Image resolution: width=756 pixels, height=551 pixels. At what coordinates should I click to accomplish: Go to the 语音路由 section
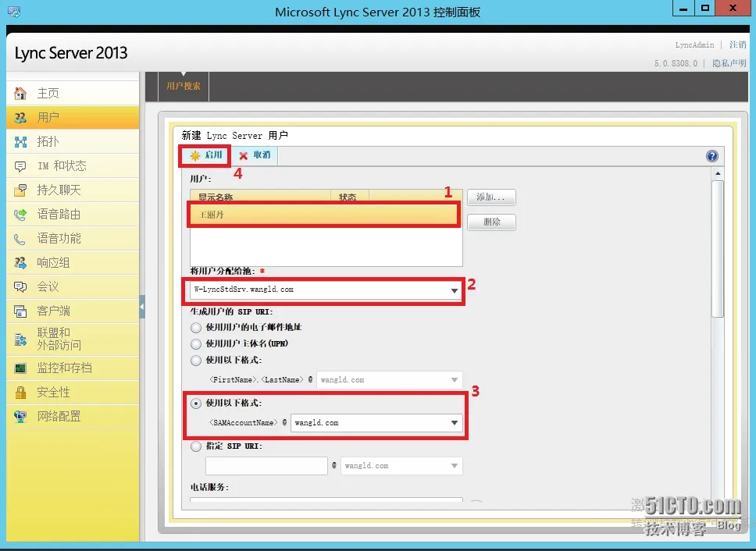tap(73, 215)
